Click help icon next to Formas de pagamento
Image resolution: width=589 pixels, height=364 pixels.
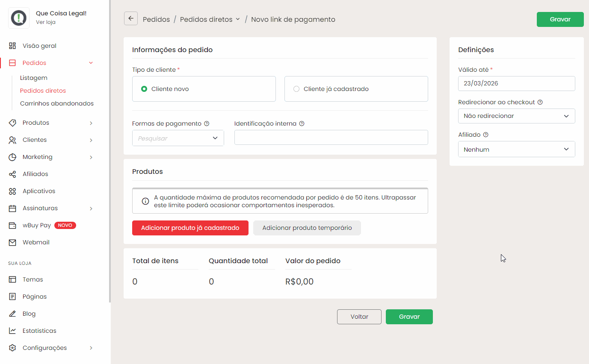tap(207, 124)
